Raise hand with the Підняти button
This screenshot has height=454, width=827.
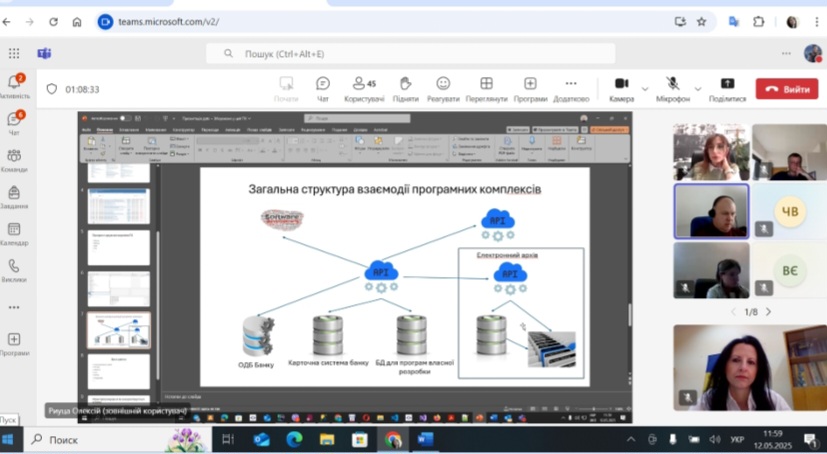click(405, 88)
